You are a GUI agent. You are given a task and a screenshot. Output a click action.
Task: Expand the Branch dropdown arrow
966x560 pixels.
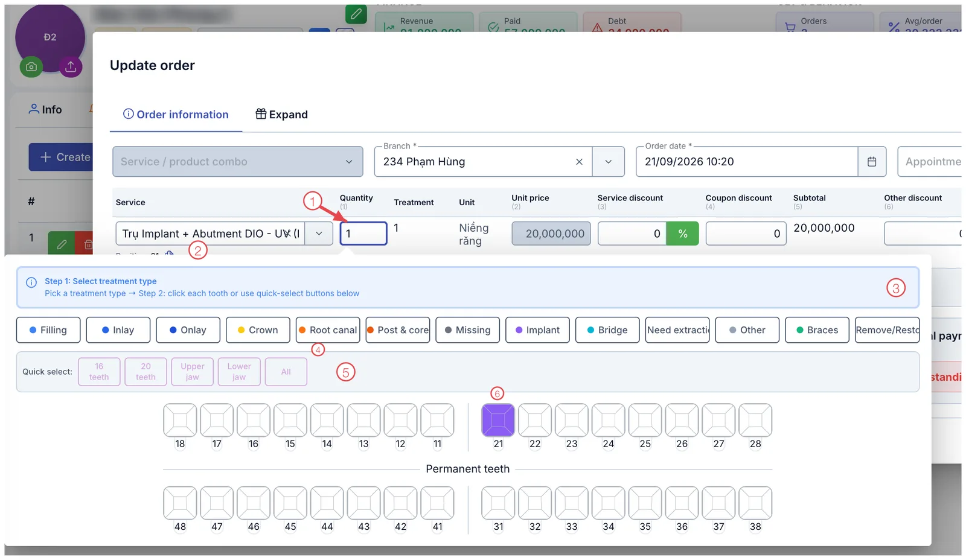[x=608, y=162]
